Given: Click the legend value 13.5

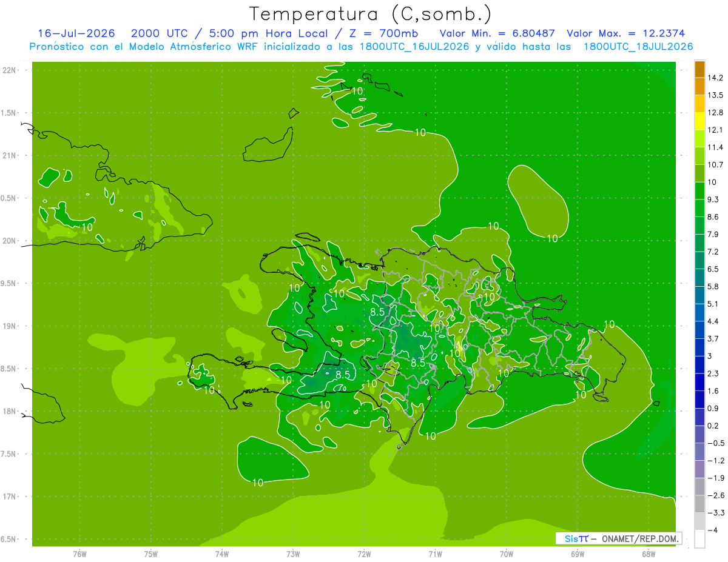Looking at the screenshot, I should (x=715, y=95).
